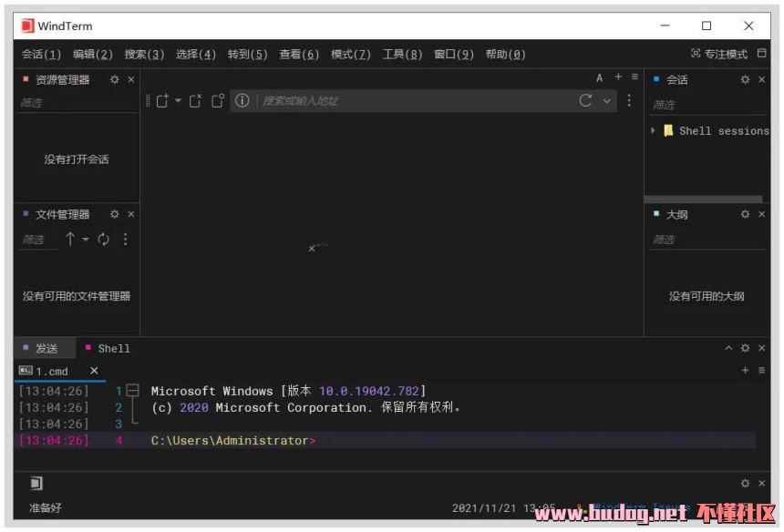Add new shell tab with plus icon
Viewport: 784px width, 532px height.
click(745, 370)
